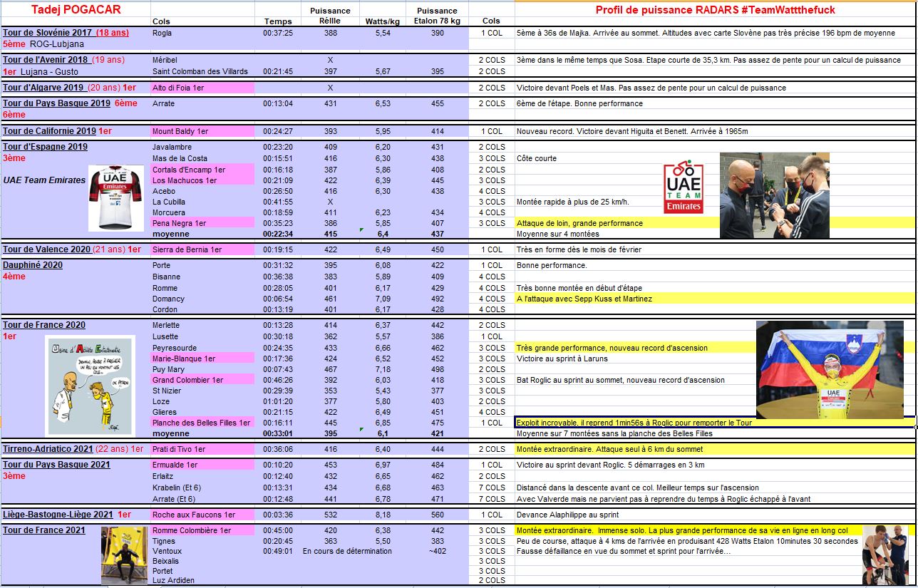Click the 'Moyenne sur 4 montées' note

point(558,234)
